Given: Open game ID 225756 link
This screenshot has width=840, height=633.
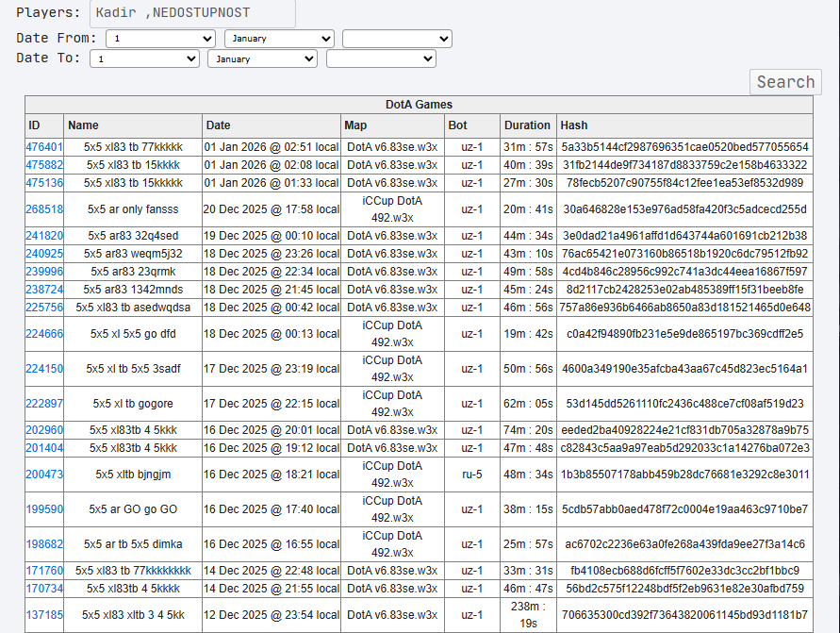Looking at the screenshot, I should [44, 308].
